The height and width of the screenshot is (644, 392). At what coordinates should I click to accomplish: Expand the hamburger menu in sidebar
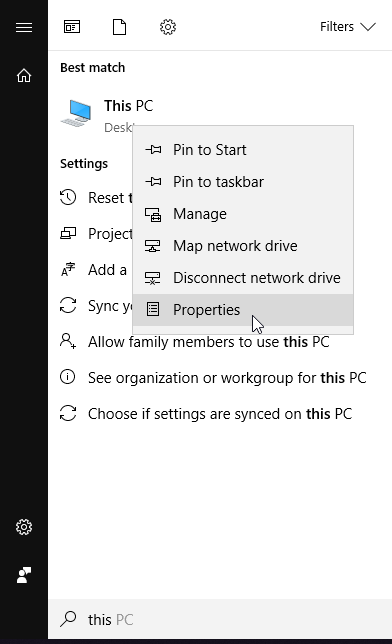pos(24,28)
